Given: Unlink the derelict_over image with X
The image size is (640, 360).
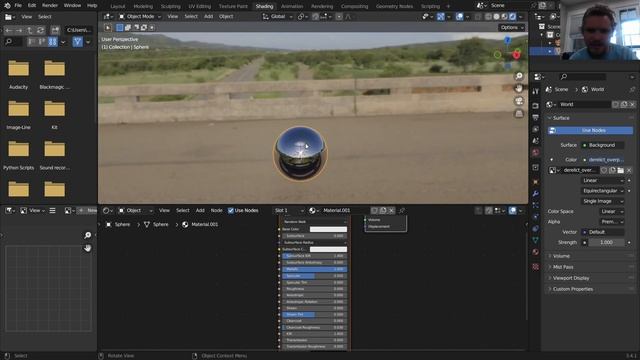Looking at the screenshot, I should pos(629,170).
